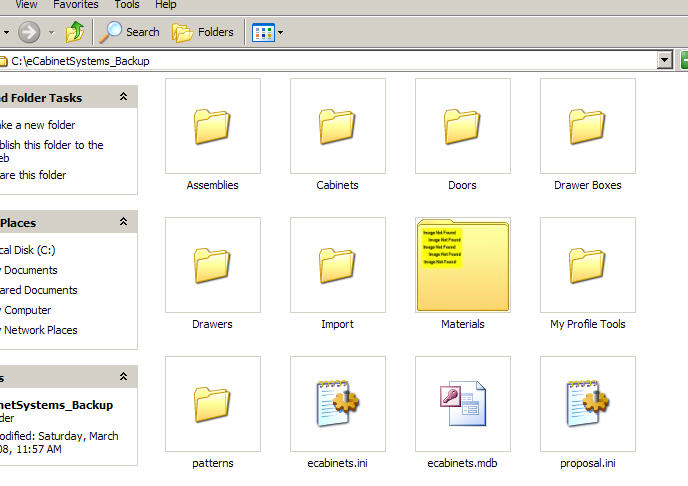Collapse the Folder Tasks panel
This screenshot has width=688, height=486.
click(x=124, y=97)
